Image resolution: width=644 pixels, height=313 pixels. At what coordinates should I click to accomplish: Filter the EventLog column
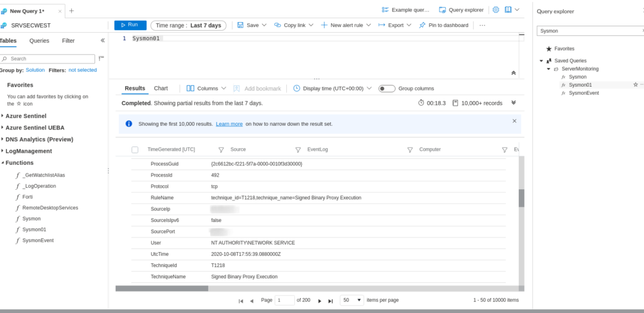pyautogui.click(x=410, y=150)
